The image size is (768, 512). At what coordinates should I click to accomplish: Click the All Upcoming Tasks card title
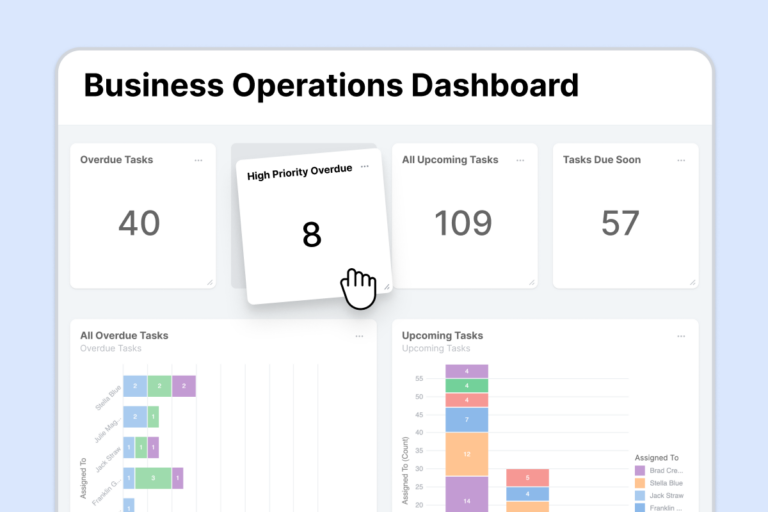[450, 160]
